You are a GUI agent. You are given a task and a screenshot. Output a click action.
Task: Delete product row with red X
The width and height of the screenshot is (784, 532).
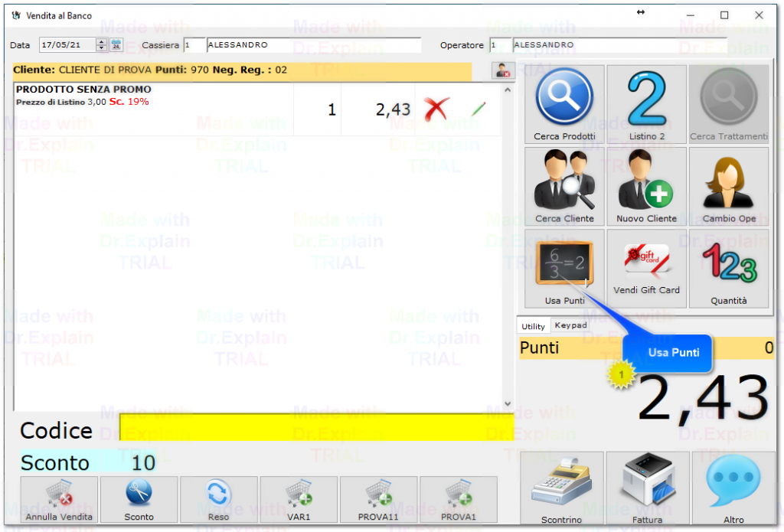click(x=436, y=109)
